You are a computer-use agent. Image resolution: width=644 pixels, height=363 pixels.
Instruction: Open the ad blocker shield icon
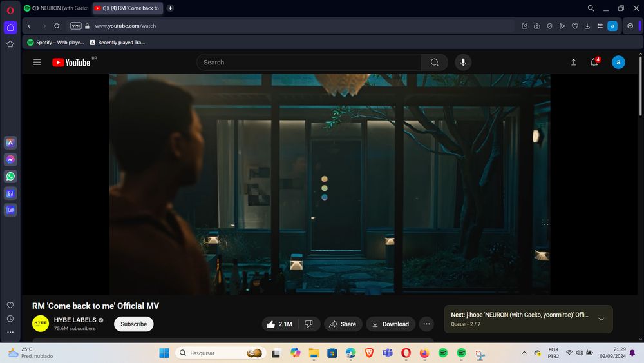pos(549,26)
